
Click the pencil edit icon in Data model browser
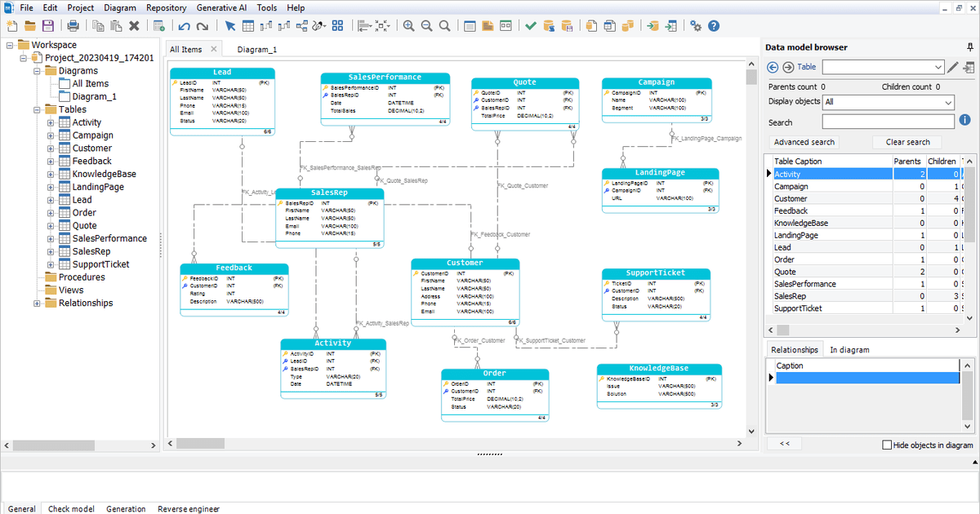951,68
